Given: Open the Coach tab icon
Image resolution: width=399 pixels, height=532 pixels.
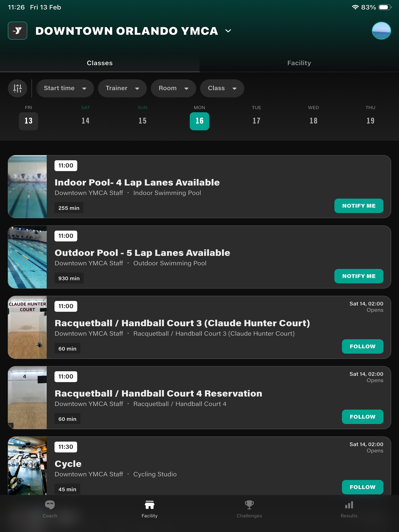Looking at the screenshot, I should [50, 505].
